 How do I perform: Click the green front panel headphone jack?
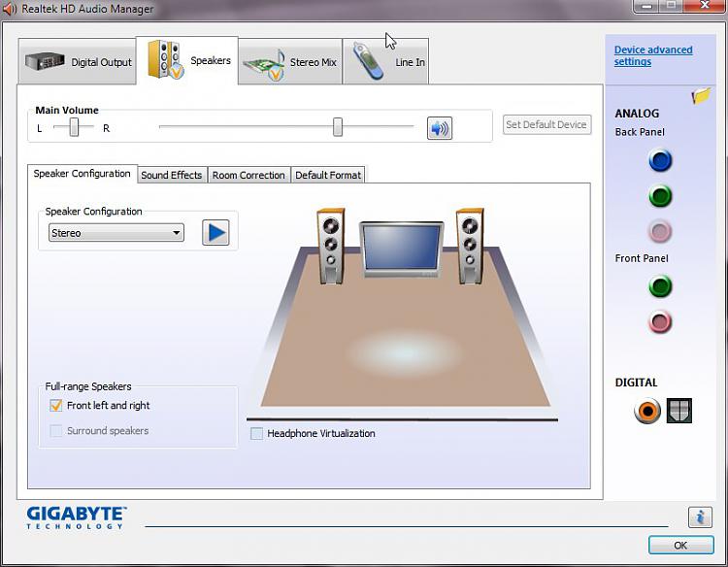660,285
